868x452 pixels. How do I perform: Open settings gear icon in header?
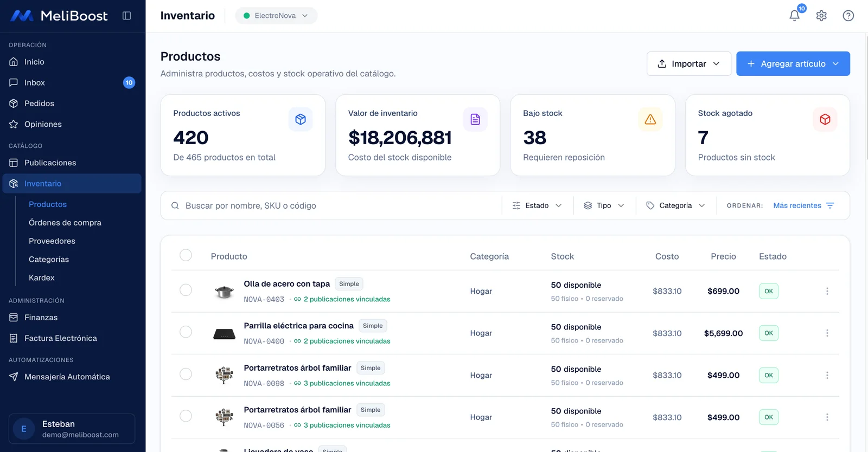tap(821, 16)
